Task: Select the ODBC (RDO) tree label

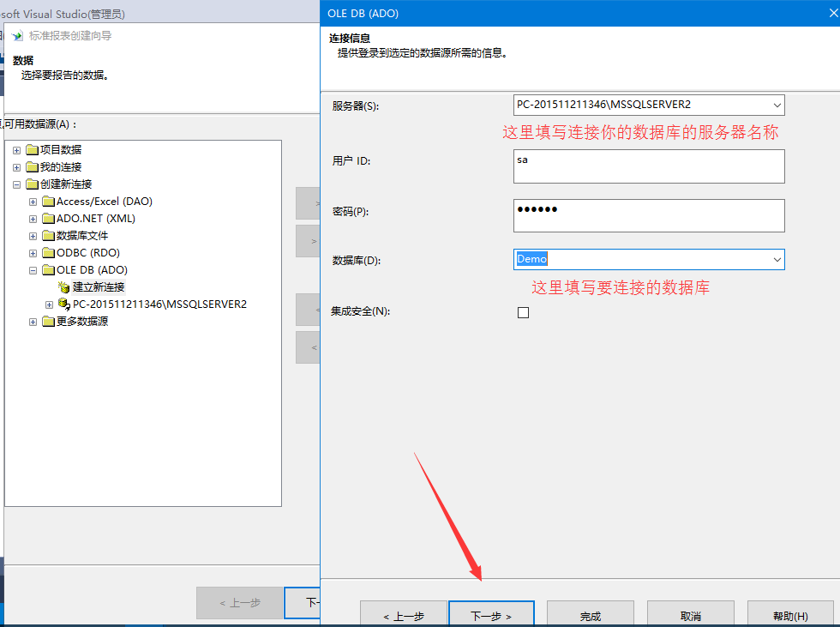Action: pos(87,253)
